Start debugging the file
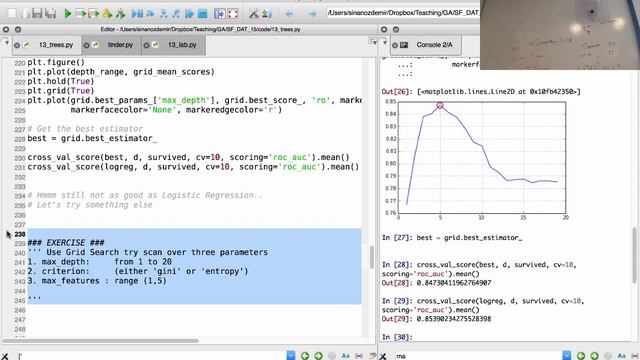Viewport: 640px width, 360px height. pos(137,13)
